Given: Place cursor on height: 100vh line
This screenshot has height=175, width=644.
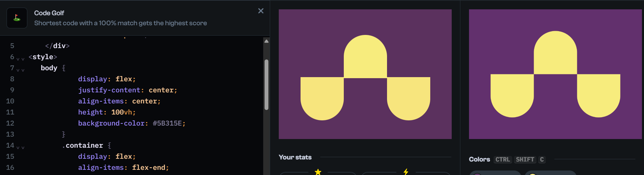Looking at the screenshot, I should (x=107, y=112).
